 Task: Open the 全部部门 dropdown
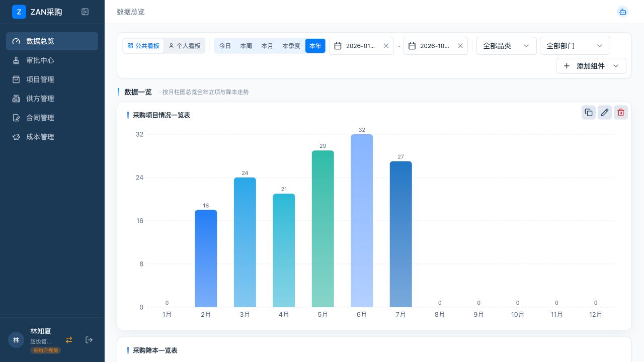tap(575, 46)
